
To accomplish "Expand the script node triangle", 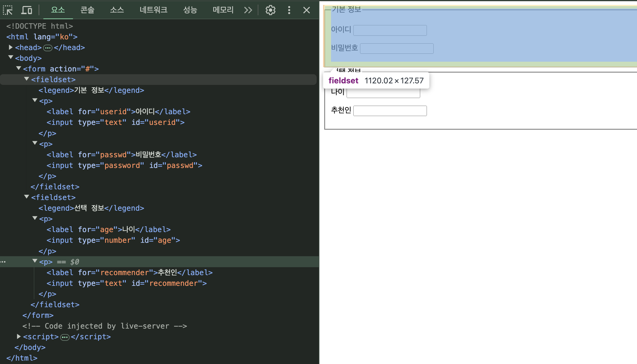I will click(19, 337).
